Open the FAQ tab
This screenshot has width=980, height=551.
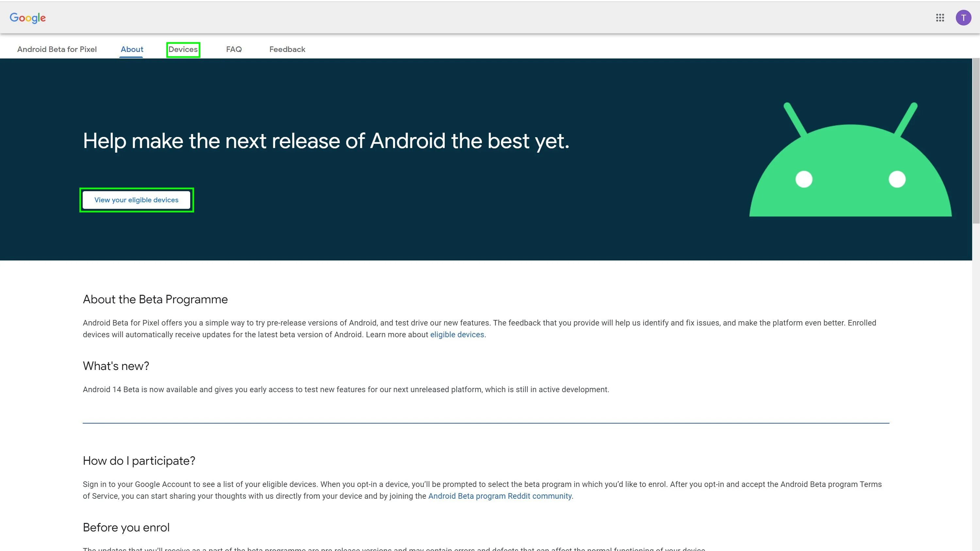(x=234, y=49)
